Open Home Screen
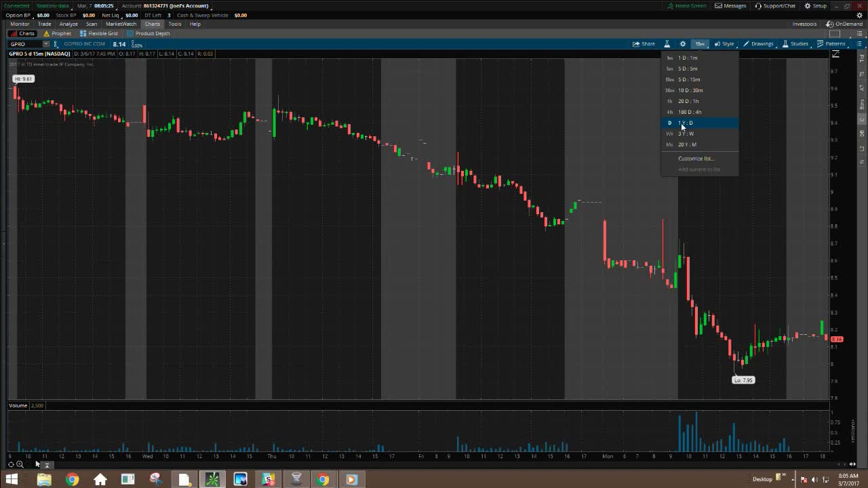Screen dimensions: 868x488 686,5
